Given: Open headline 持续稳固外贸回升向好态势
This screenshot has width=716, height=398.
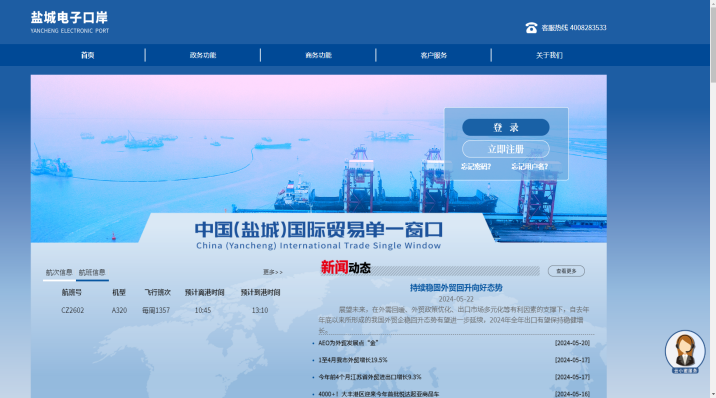Looking at the screenshot, I should click(x=456, y=288).
